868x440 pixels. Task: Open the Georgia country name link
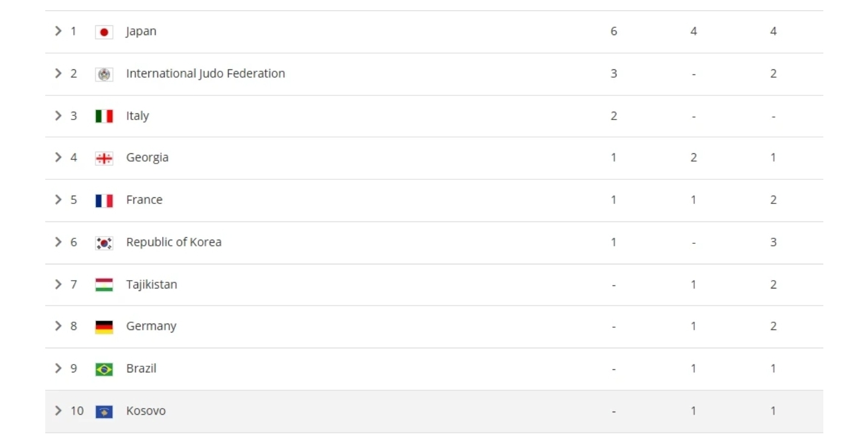point(147,158)
